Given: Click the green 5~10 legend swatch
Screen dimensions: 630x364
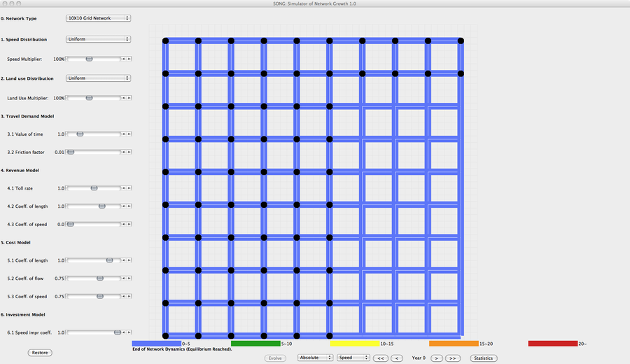Looking at the screenshot, I should click(x=255, y=344).
